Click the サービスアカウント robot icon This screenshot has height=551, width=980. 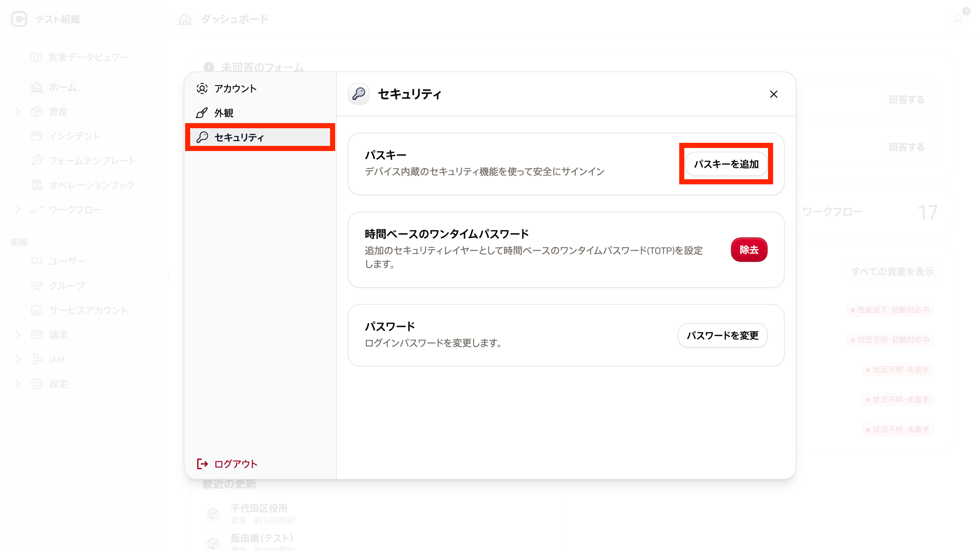pos(36,310)
